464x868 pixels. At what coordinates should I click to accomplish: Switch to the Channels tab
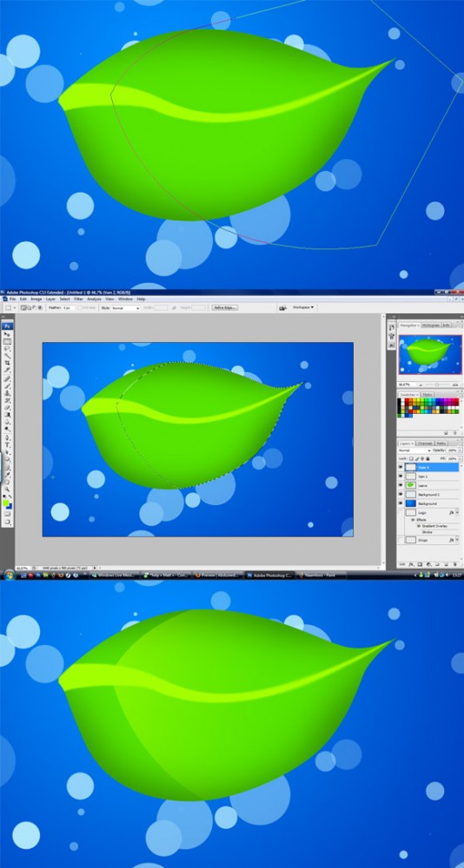tap(425, 444)
